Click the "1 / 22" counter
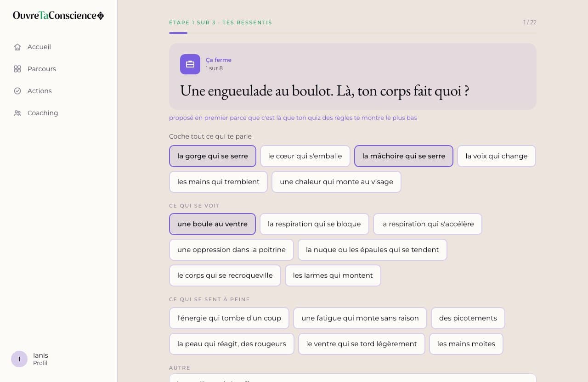 pyautogui.click(x=530, y=22)
